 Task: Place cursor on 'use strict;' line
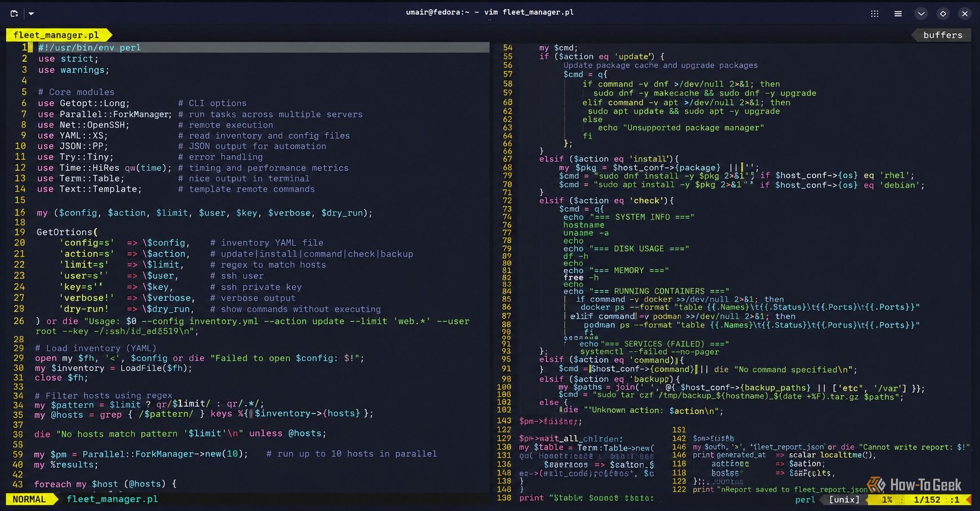[x=68, y=59]
